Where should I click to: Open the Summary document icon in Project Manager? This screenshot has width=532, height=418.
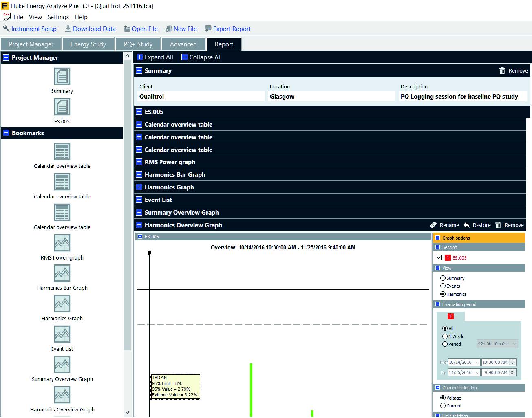click(x=62, y=76)
